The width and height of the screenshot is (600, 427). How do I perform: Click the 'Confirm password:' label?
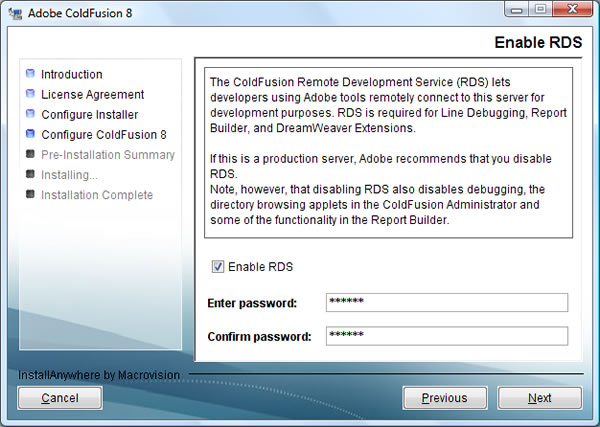coord(259,336)
